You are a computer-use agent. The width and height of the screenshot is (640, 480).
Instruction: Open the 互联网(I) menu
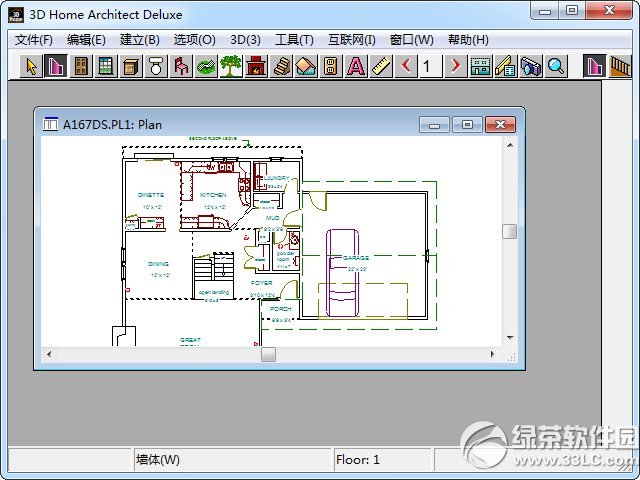352,40
